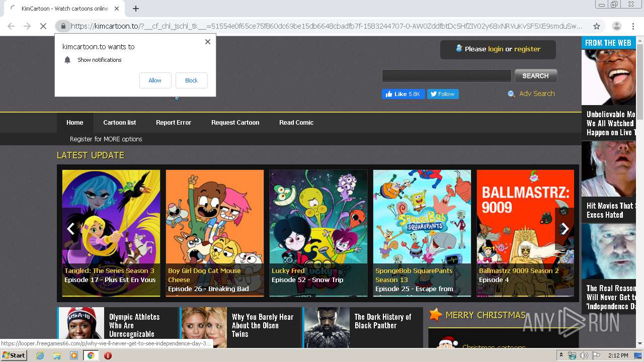Click the Olsen Twins ad thumbnail image
This screenshot has width=644, height=362.
tap(204, 327)
